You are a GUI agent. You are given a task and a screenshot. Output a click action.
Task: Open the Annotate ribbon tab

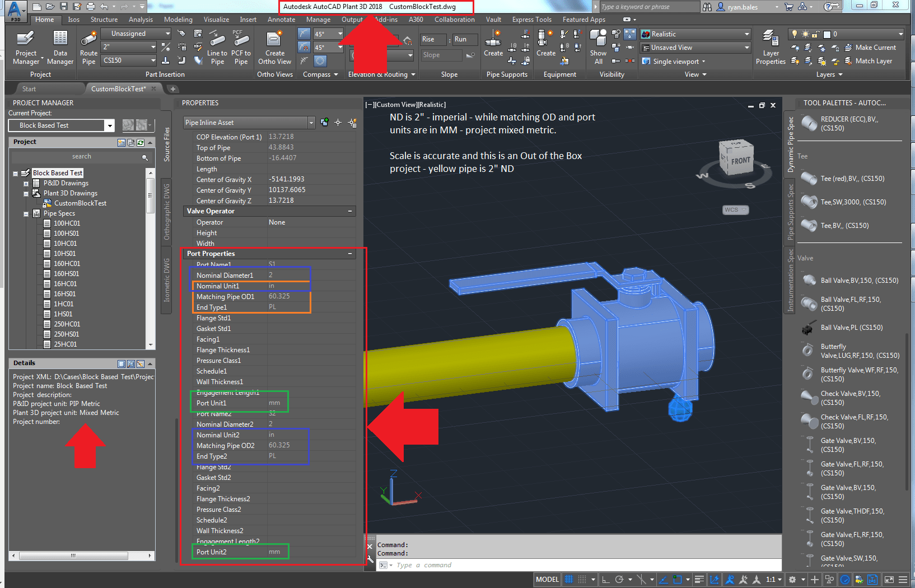281,20
